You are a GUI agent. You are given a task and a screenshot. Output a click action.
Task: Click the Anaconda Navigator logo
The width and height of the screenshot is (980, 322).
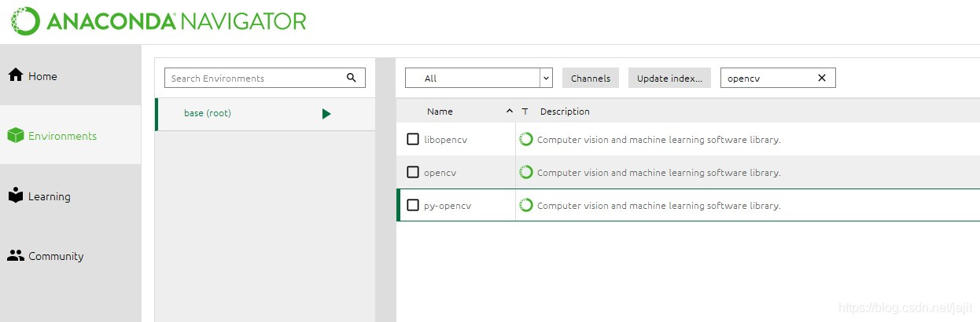click(159, 21)
